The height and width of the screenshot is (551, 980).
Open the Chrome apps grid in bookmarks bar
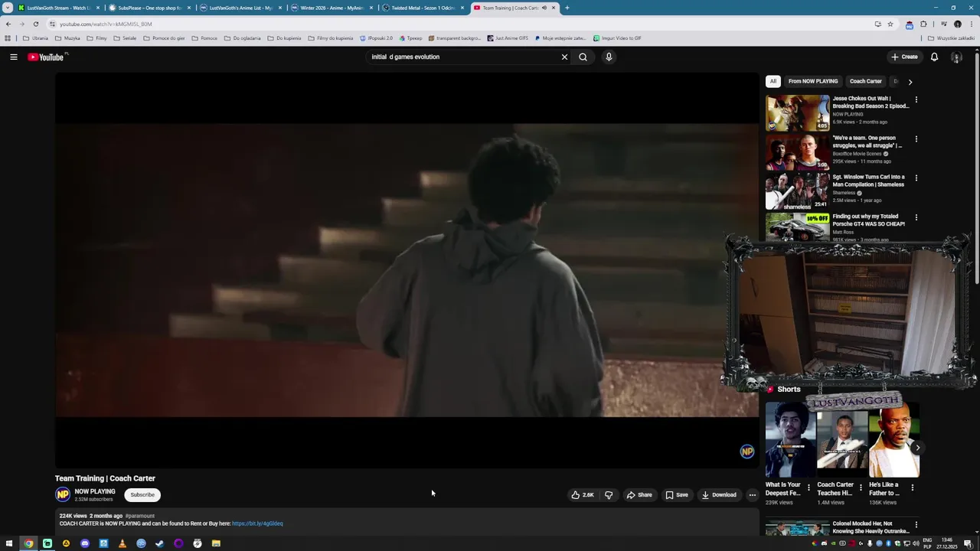tap(8, 38)
